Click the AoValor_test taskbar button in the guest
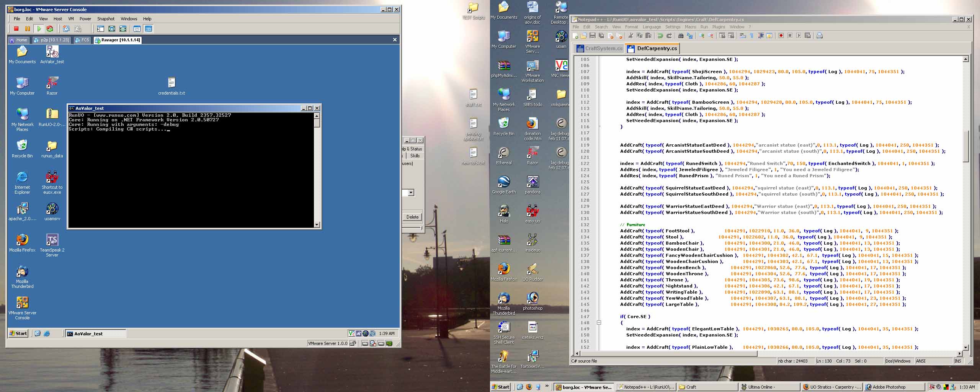This screenshot has height=392, width=980. tap(95, 334)
